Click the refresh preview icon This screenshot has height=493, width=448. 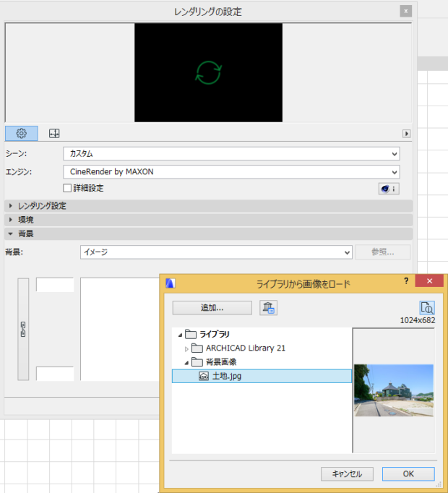[209, 72]
